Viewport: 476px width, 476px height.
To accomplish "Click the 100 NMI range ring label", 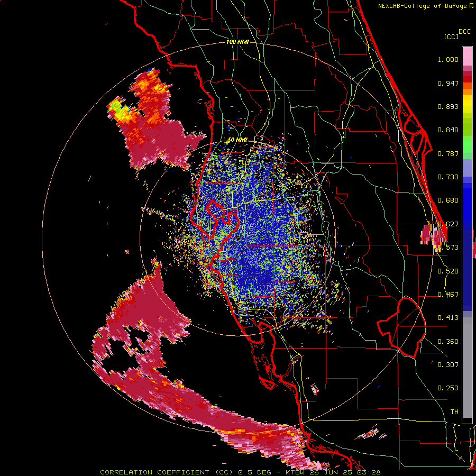I will coord(237,42).
